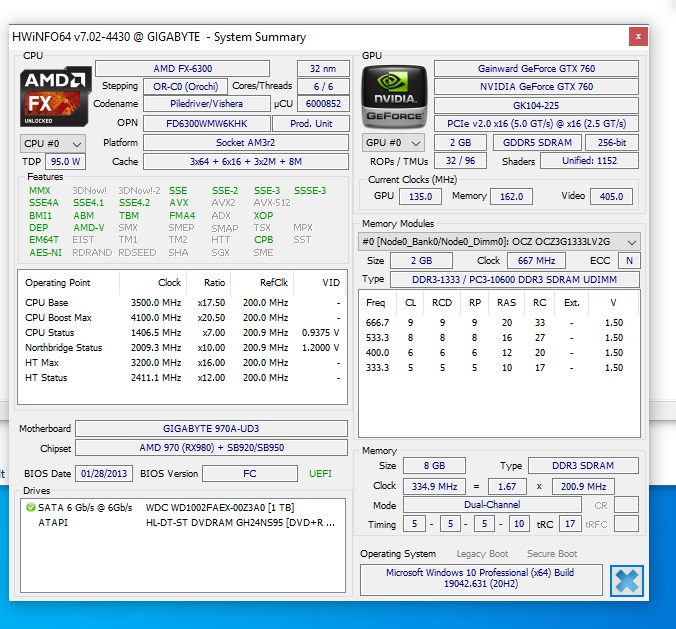Click the Ratio column header

215,283
